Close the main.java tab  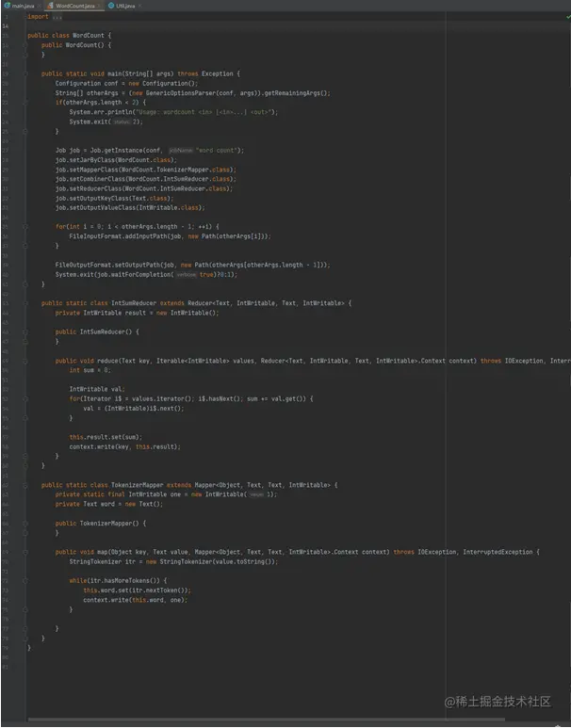[39, 6]
